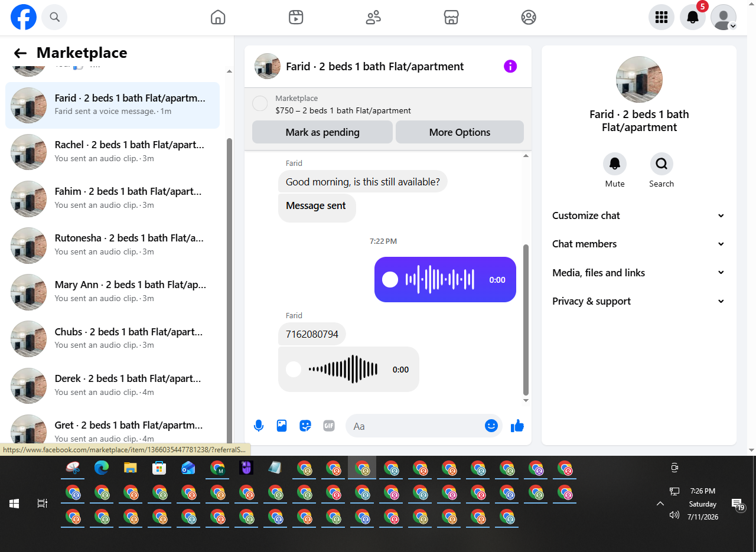Open the Marketplace storefront icon in top navigation

[x=451, y=17]
